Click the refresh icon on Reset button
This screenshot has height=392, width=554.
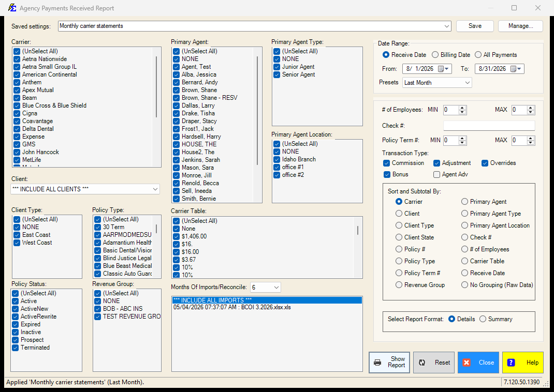click(x=422, y=363)
